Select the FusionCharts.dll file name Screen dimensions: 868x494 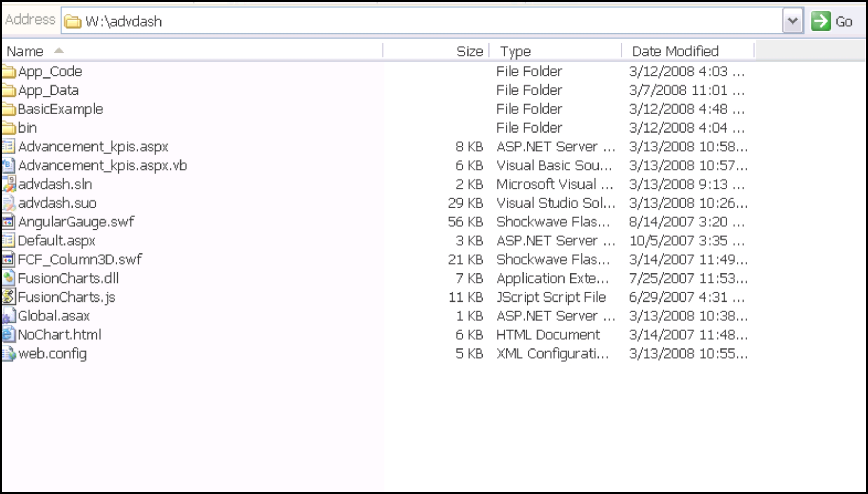[x=68, y=278]
